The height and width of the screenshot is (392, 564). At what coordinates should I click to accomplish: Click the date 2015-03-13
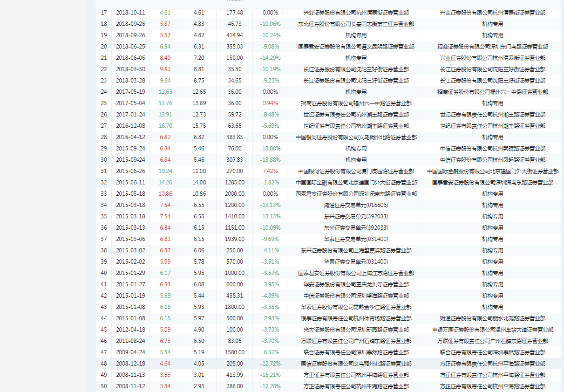tap(130, 228)
